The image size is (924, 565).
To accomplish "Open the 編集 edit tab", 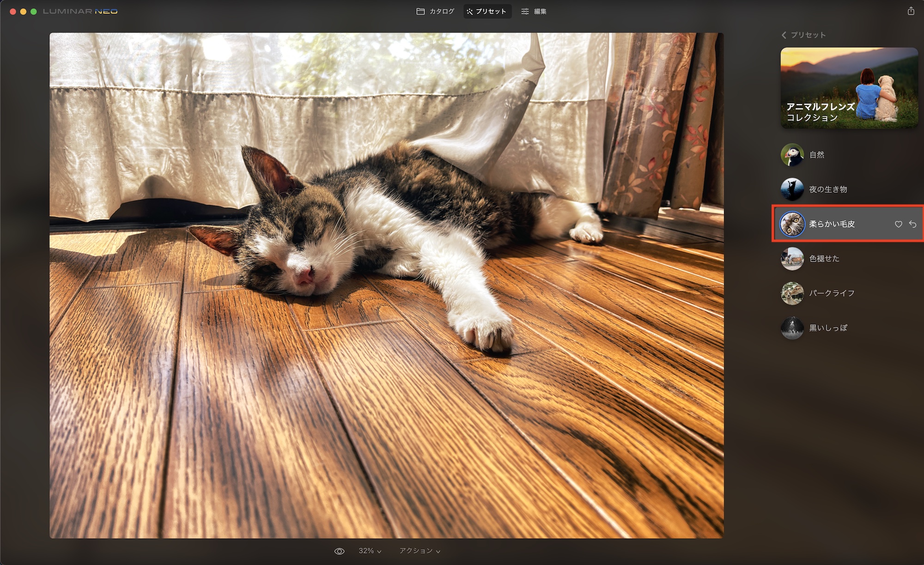I will (x=534, y=12).
